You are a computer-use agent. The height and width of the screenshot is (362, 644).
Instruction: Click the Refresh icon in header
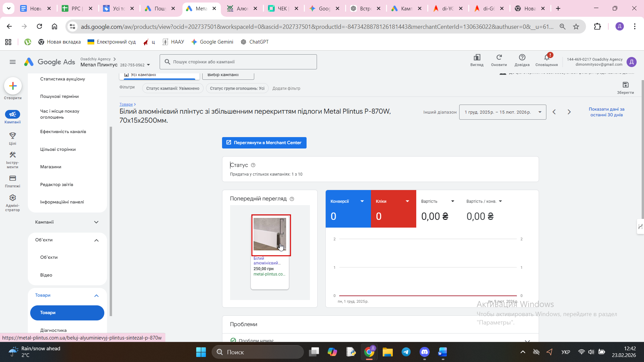(499, 58)
